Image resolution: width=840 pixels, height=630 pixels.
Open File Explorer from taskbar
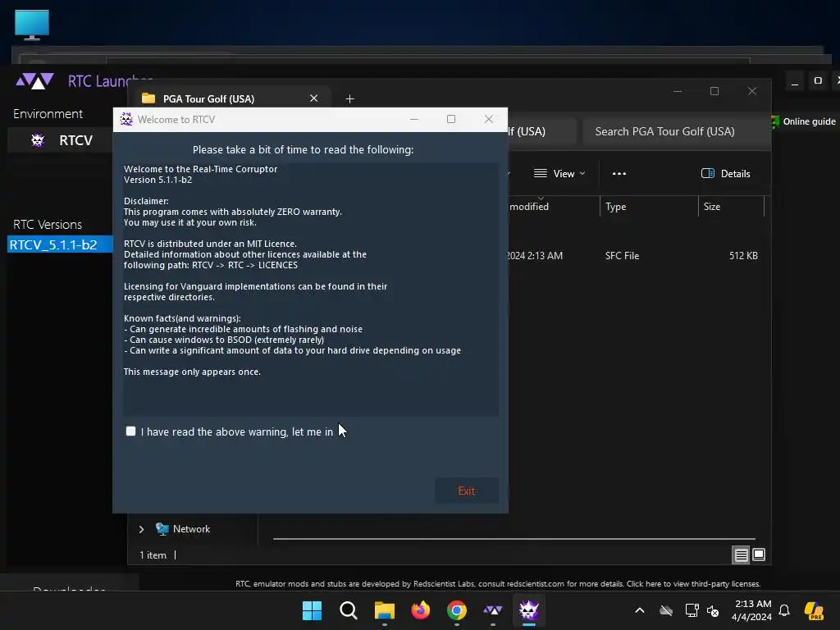[384, 610]
